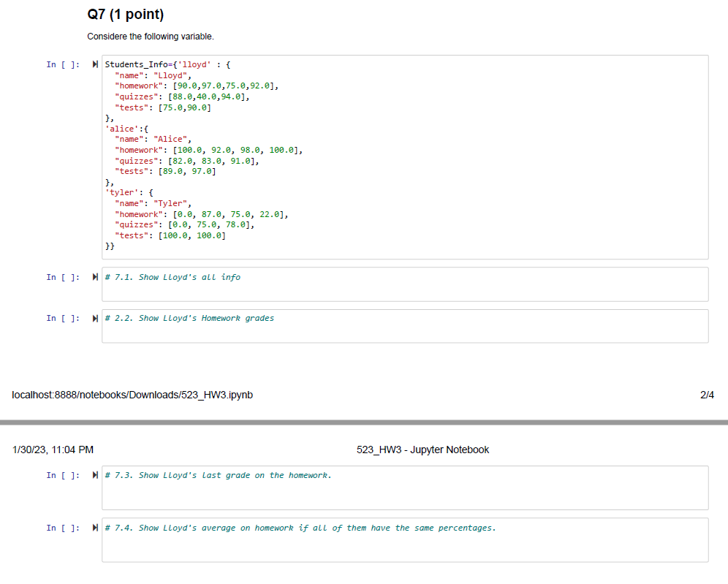The height and width of the screenshot is (584, 728).
Task: Select the 'In [ ]:' prompt beside comment 7.1
Action: [x=63, y=278]
